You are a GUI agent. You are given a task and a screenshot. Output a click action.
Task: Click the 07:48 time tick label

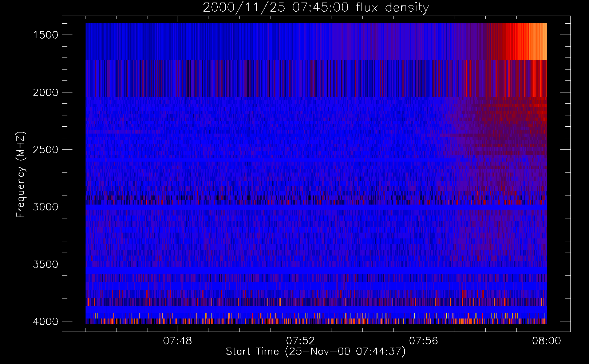(177, 341)
